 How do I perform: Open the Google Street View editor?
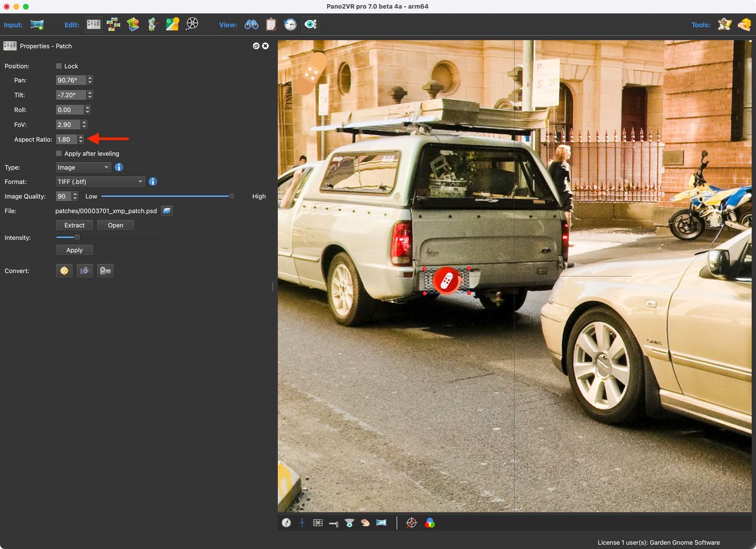[x=172, y=24]
